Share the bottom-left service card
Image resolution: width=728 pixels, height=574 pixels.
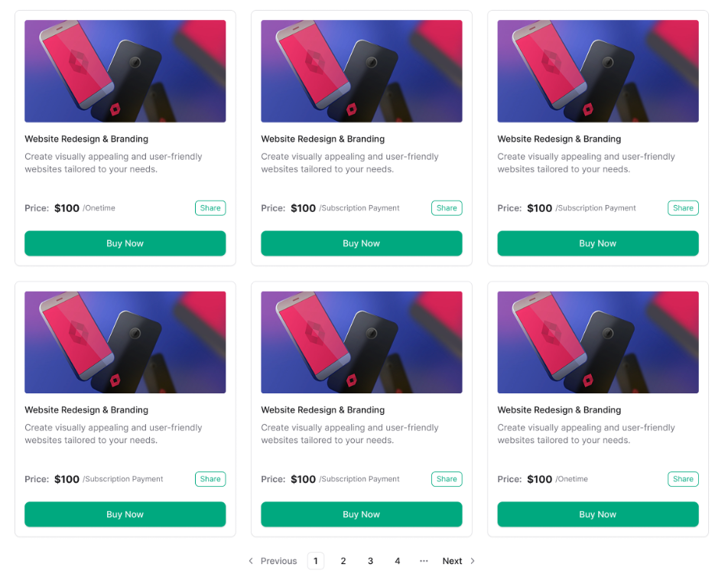[x=210, y=479]
